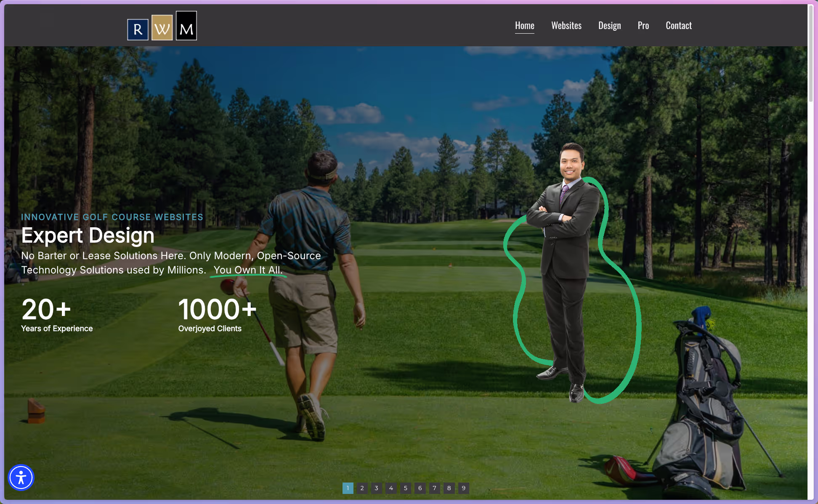Jump to slide 2
The width and height of the screenshot is (818, 504).
click(x=362, y=488)
